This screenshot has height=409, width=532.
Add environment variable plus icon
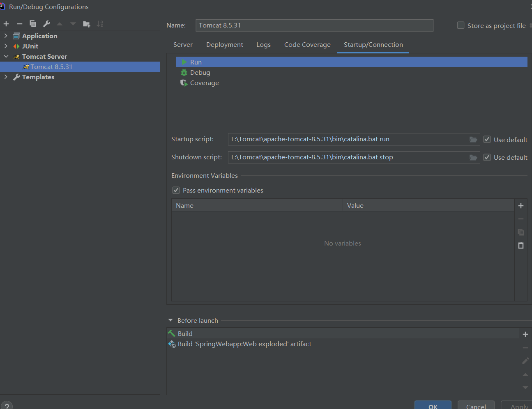pyautogui.click(x=521, y=206)
